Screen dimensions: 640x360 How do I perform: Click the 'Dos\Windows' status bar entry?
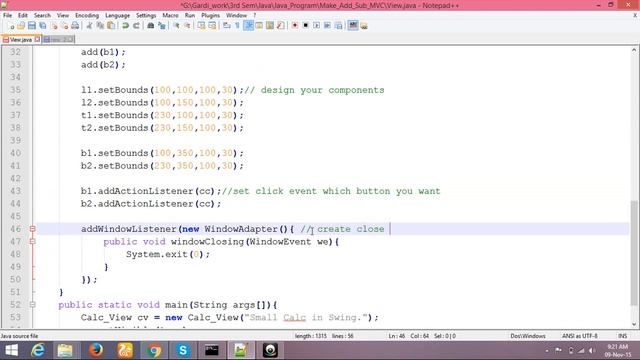(528, 336)
